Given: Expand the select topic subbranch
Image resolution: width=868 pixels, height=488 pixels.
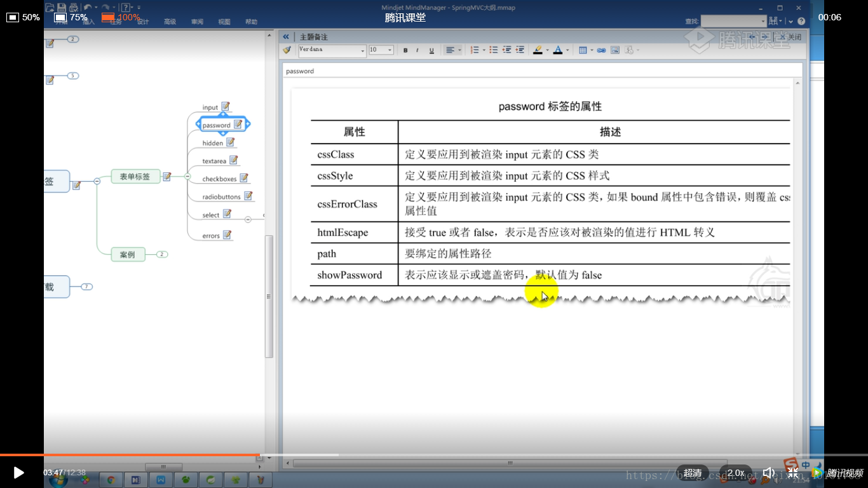Looking at the screenshot, I should [x=248, y=219].
